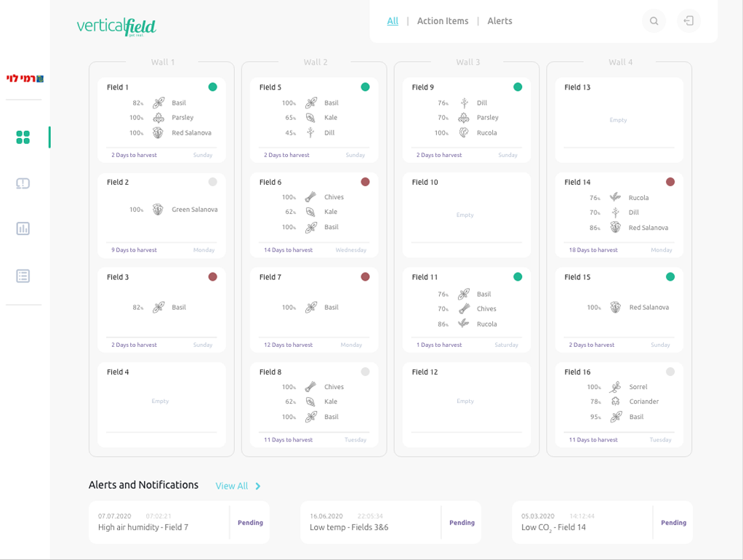Click green status dot on Field 15
The height and width of the screenshot is (560, 743).
coord(670,277)
